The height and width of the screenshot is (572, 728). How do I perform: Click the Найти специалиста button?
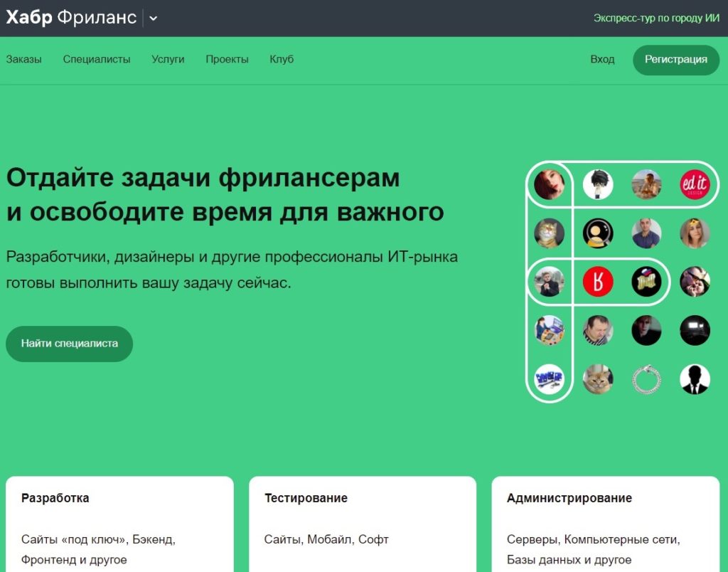[70, 344]
